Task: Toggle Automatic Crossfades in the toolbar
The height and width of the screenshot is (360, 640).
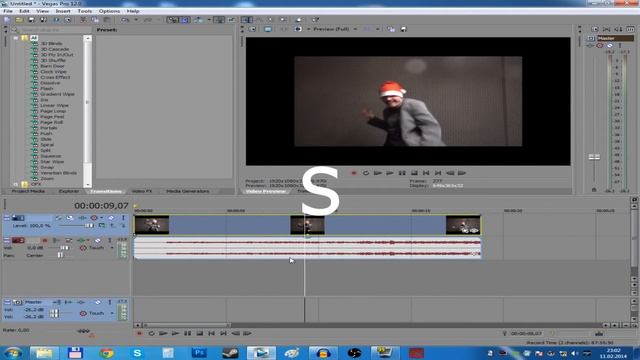Action: 184,20
